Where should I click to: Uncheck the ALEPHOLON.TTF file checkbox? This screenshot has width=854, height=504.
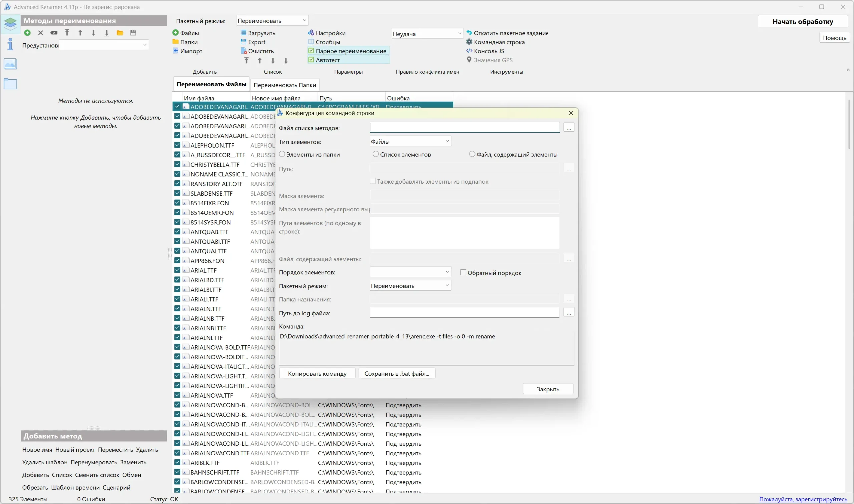(x=177, y=145)
